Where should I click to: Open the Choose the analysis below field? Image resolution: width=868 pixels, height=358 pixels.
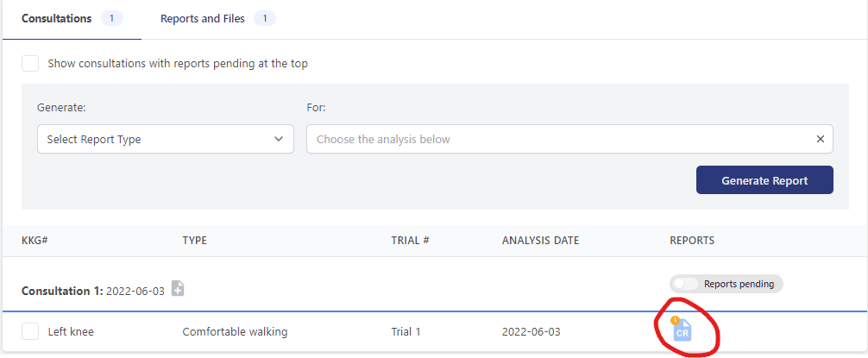tap(569, 139)
